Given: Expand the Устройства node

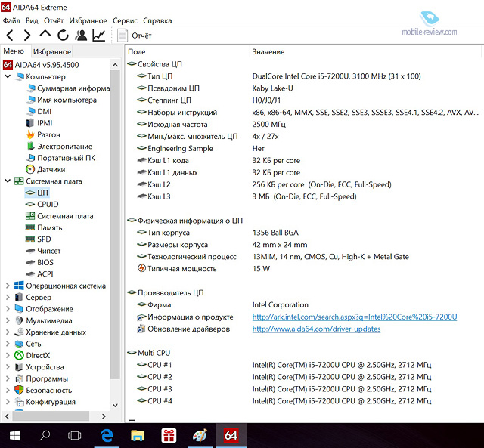Looking at the screenshot, I should coord(8,367).
